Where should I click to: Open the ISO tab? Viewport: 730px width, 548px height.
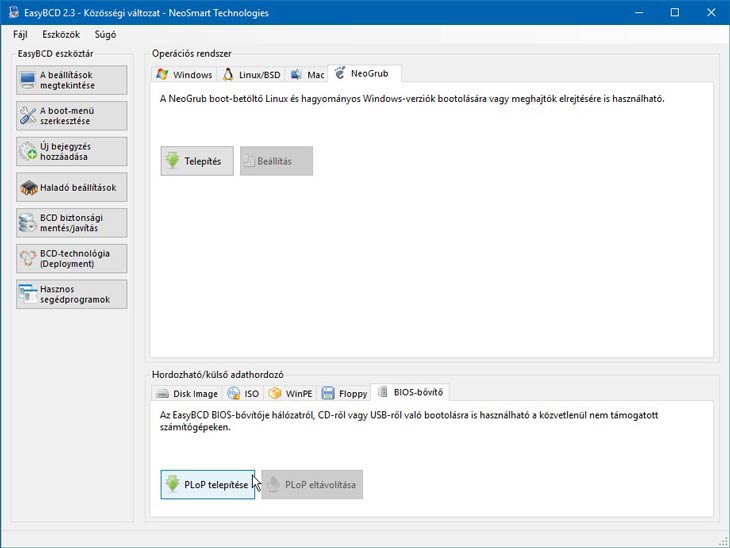(x=244, y=393)
